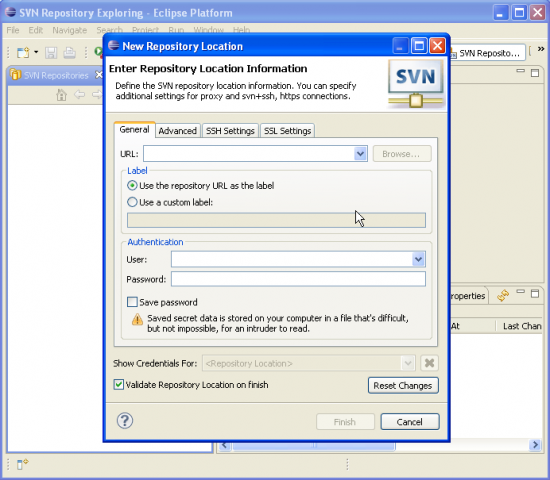Click the Finish button

[x=345, y=421]
